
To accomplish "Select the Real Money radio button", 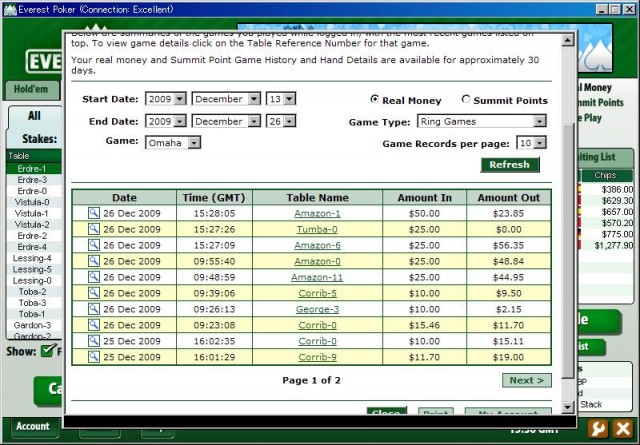I will click(x=374, y=99).
